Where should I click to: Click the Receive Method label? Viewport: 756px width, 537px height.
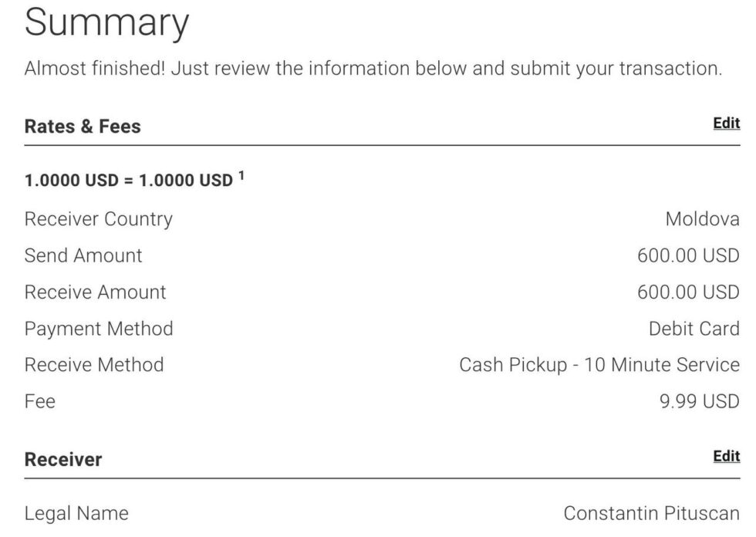tap(94, 364)
